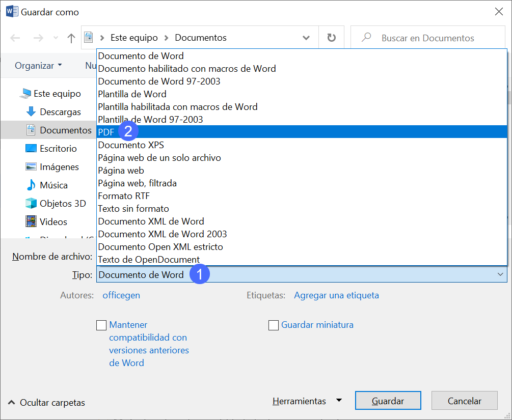512x420 pixels.
Task: Select Página web de un solo archivo
Action: pos(302,157)
